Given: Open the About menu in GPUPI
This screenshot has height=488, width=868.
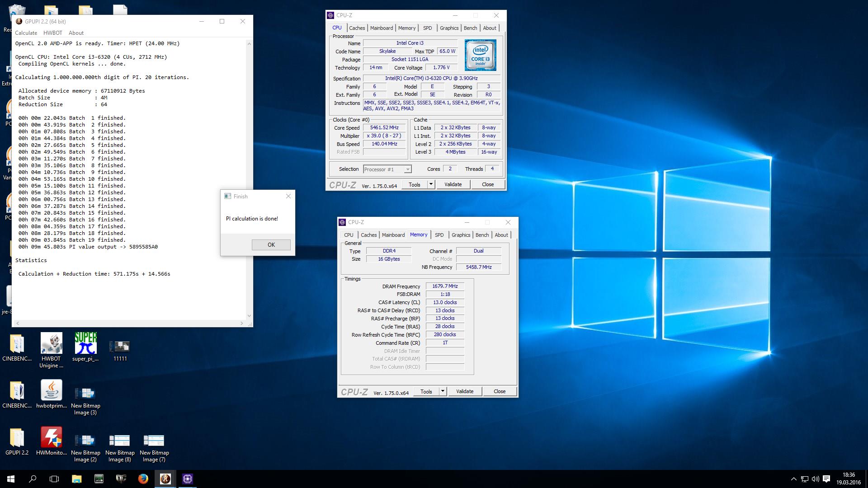Looking at the screenshot, I should point(76,33).
